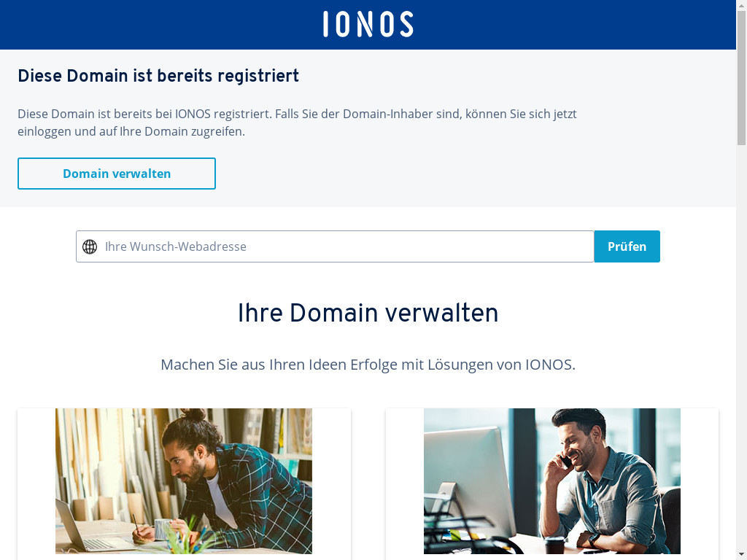Click the white margin left of the bun-haired man's photo
Image resolution: width=747 pixels, height=560 pixels.
[36, 481]
